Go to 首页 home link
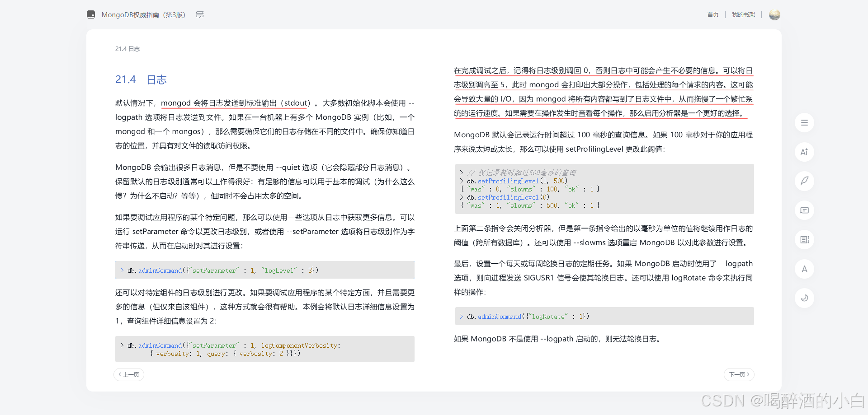 (x=713, y=14)
